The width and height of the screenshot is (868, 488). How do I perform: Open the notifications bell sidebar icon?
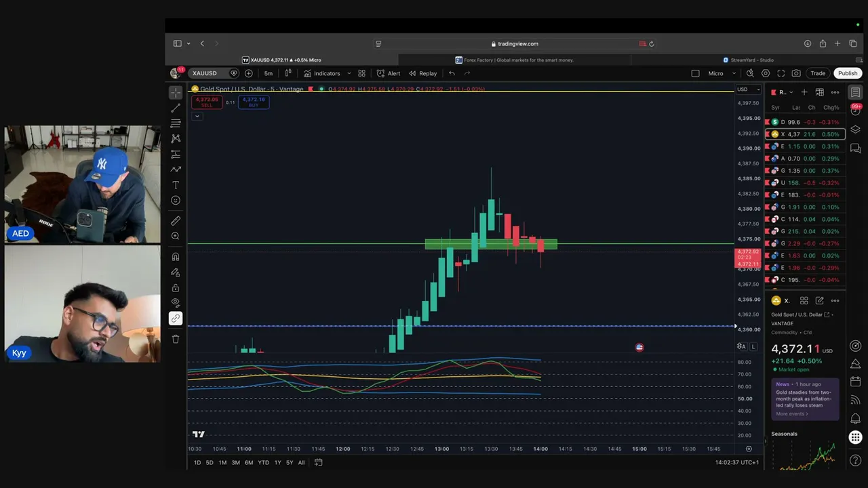(856, 418)
